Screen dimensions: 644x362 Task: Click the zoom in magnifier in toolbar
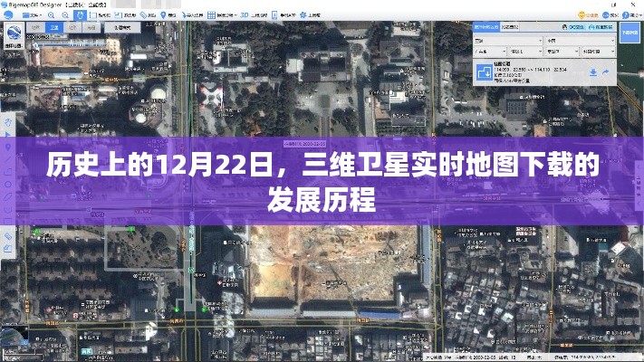pyautogui.click(x=51, y=15)
